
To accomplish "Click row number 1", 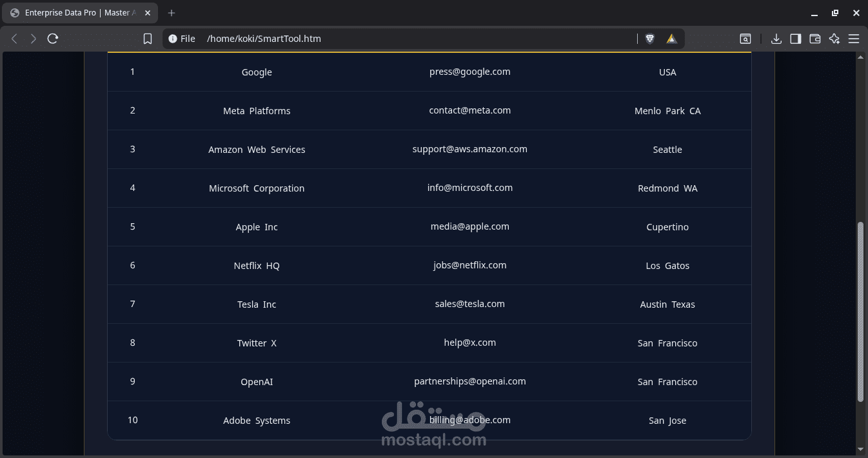I will [132, 72].
